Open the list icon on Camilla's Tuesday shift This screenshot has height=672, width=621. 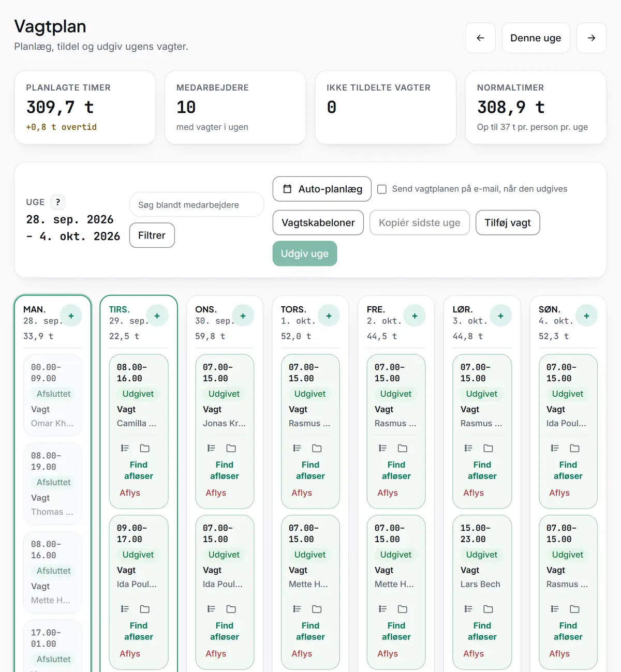pyautogui.click(x=125, y=448)
